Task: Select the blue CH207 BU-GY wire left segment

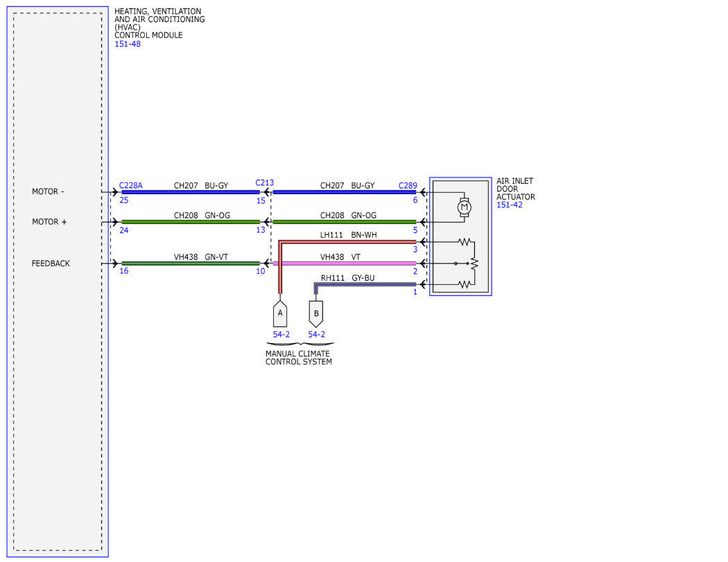Action: [x=191, y=192]
